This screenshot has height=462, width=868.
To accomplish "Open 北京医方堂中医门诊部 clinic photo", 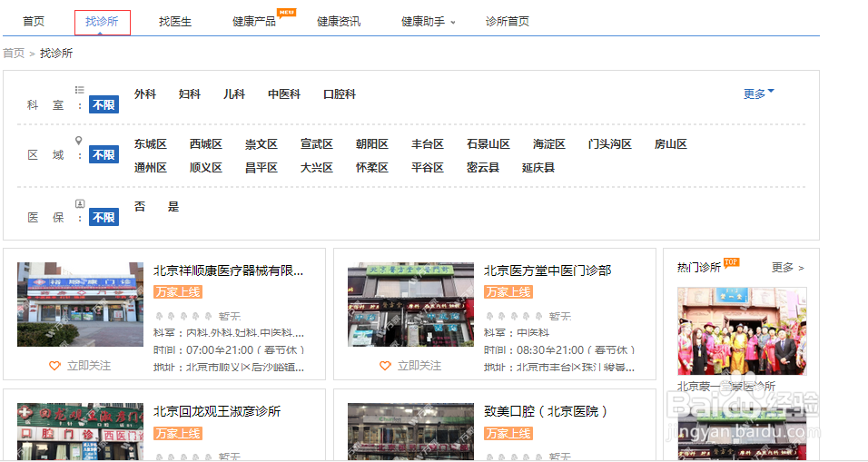I will pos(410,304).
